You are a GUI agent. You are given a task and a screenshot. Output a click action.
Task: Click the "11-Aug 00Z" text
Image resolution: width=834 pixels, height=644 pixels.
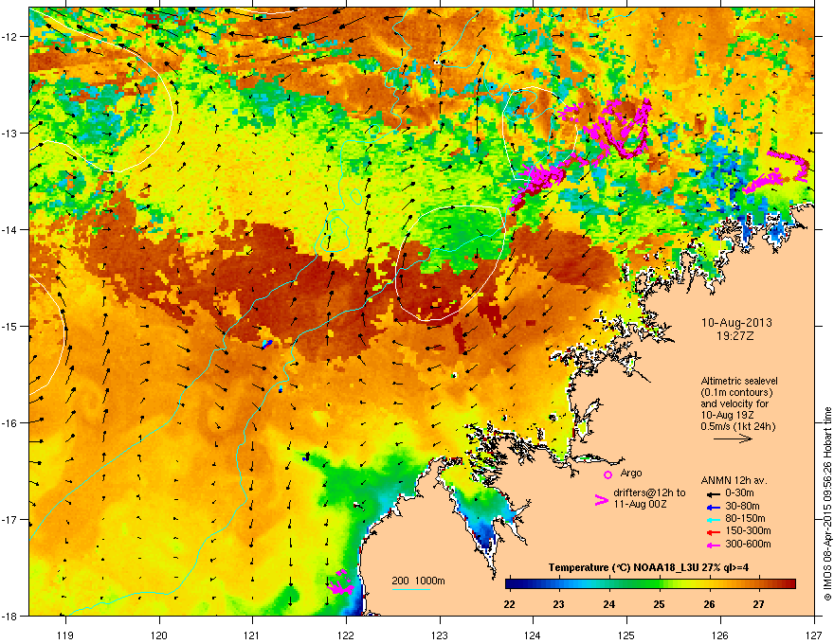[x=640, y=504]
